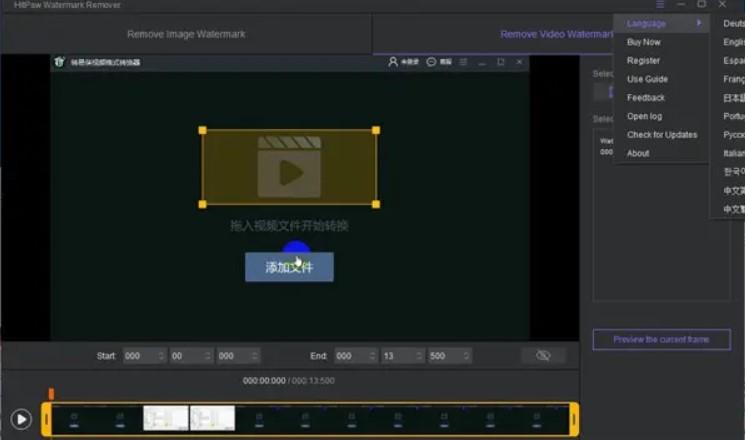Click the End minutes field showing 000
745x440 pixels.
[355, 356]
